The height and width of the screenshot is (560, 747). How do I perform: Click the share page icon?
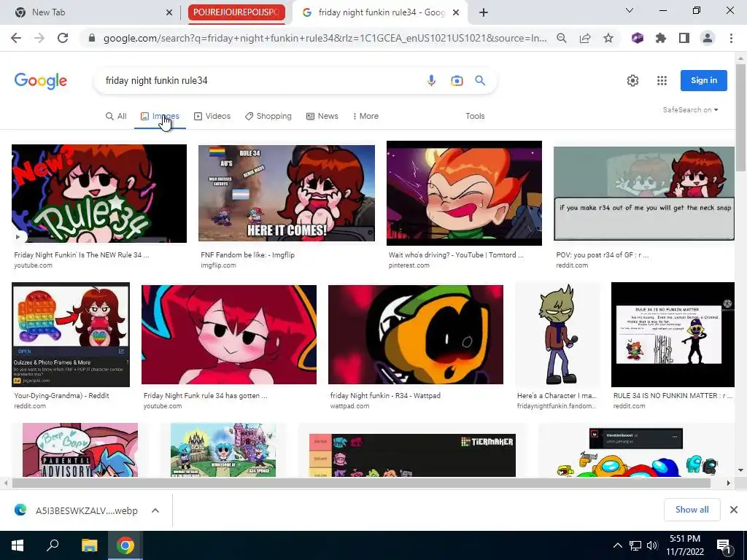coord(585,38)
